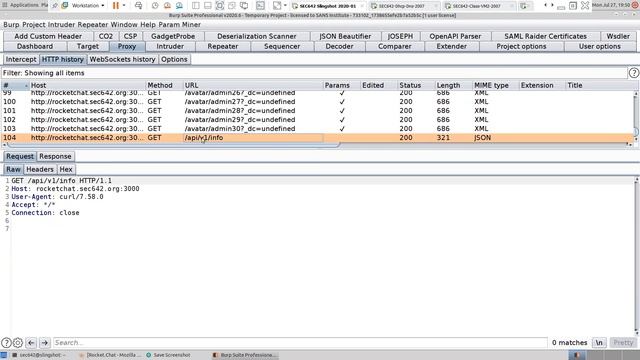Click the revert snapshot orange icon
This screenshot has width=640, height=360.
pos(167,6)
